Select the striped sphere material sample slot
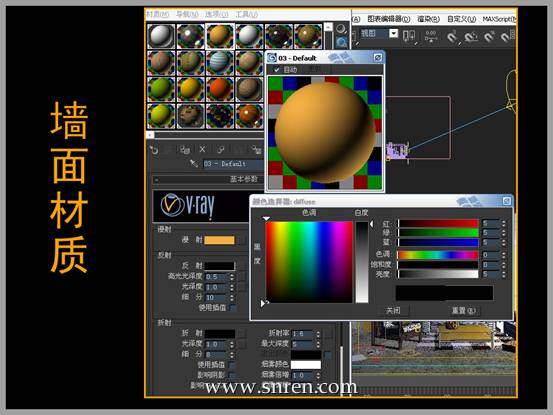 [x=219, y=62]
